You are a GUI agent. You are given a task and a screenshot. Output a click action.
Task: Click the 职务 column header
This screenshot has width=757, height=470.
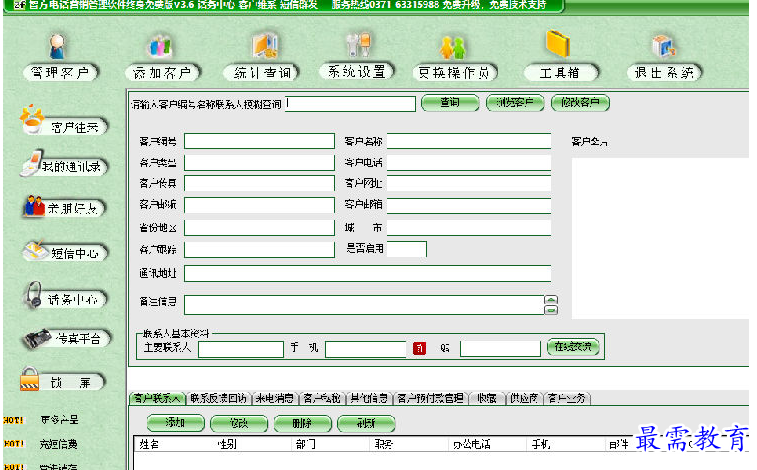tap(409, 444)
